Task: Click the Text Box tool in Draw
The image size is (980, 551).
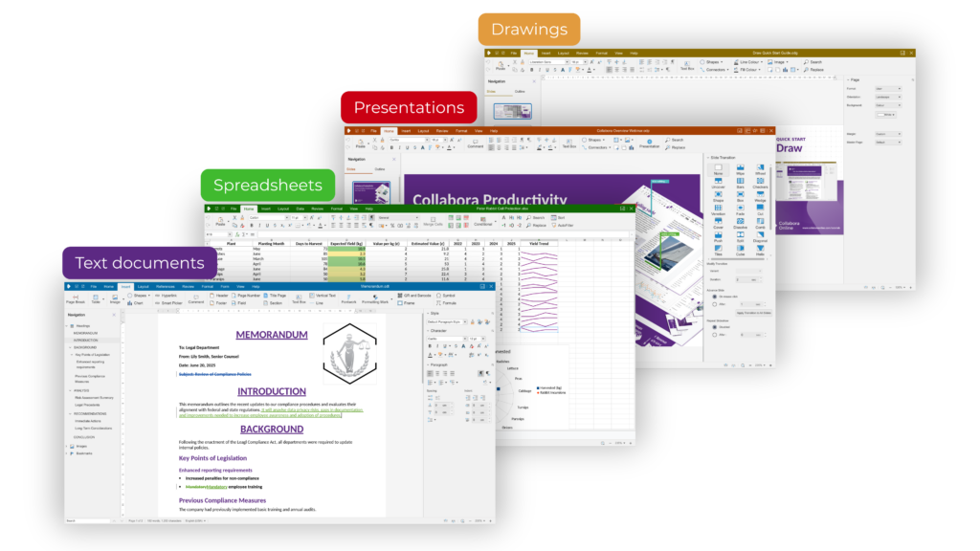Action: coord(687,65)
